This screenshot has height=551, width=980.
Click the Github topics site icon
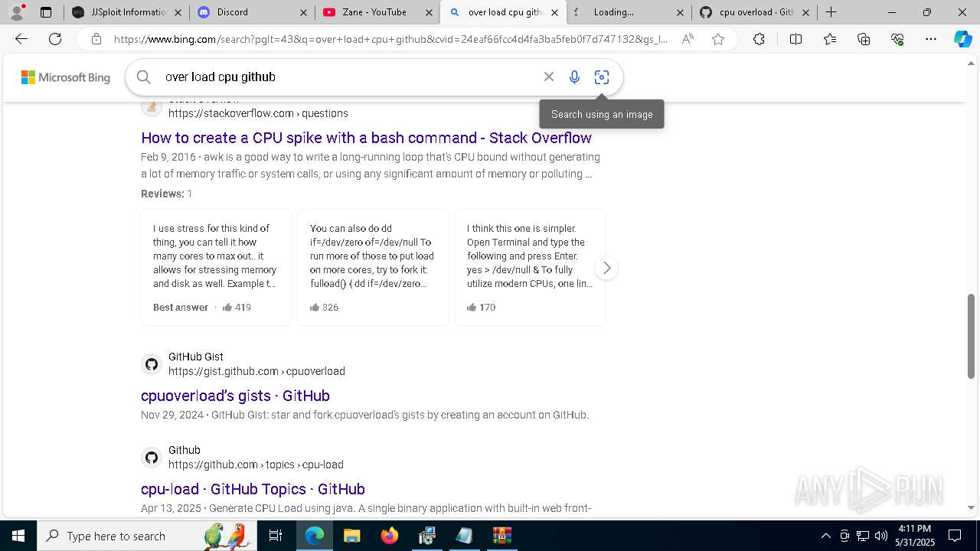152,458
